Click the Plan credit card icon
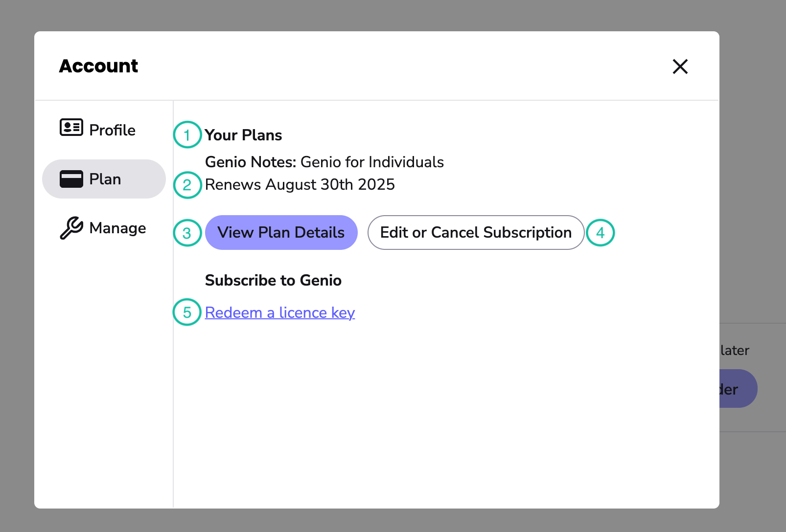The width and height of the screenshot is (786, 532). pos(71,179)
